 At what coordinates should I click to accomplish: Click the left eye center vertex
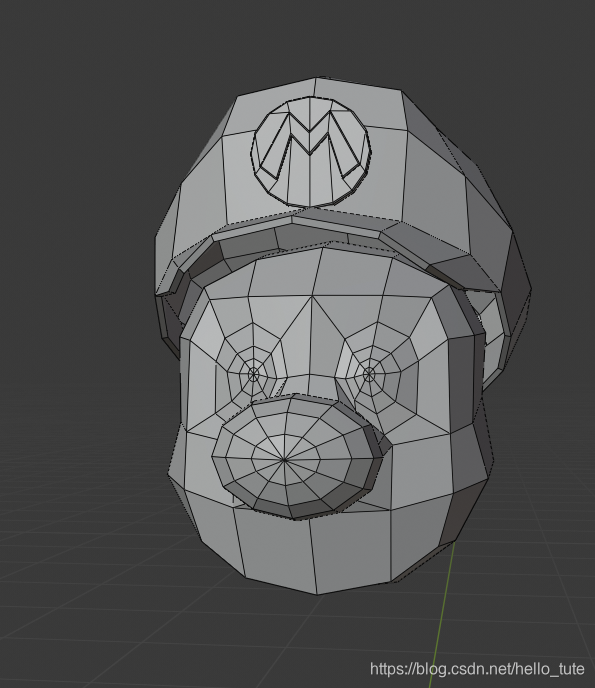point(253,375)
